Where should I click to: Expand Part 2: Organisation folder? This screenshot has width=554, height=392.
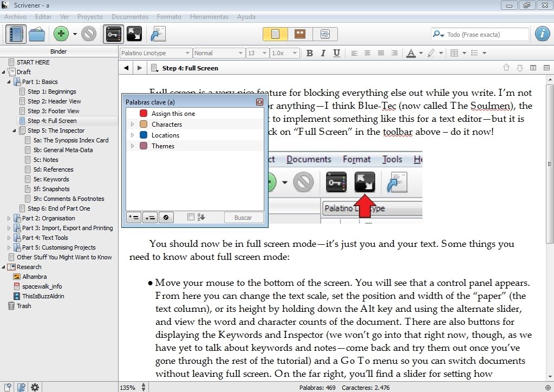[x=9, y=219]
